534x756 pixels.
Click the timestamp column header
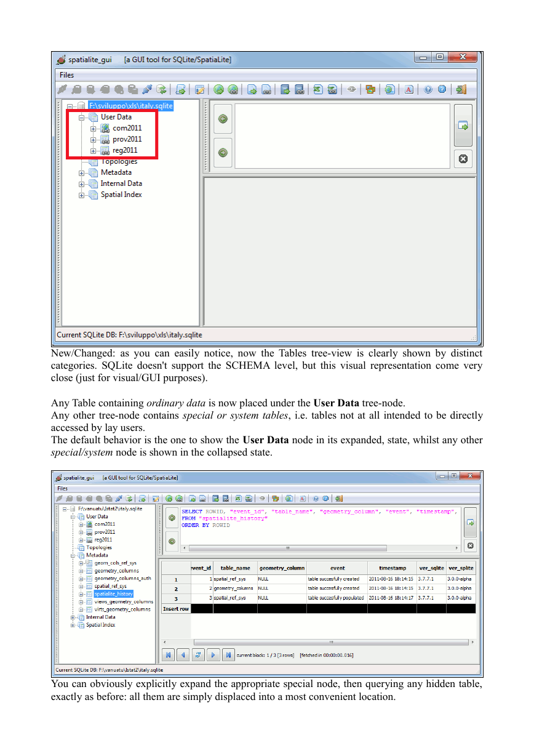[x=392, y=568]
